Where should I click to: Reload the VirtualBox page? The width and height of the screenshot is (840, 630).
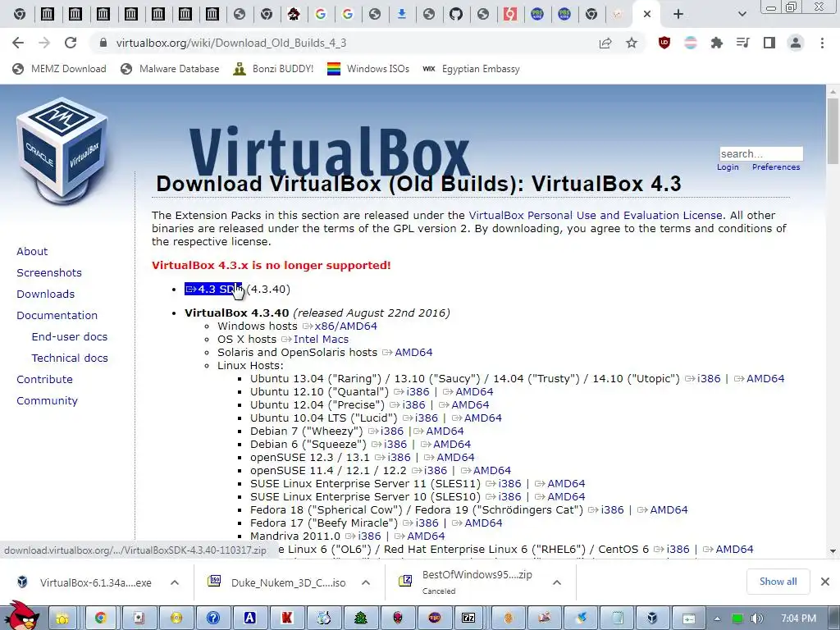coord(71,43)
